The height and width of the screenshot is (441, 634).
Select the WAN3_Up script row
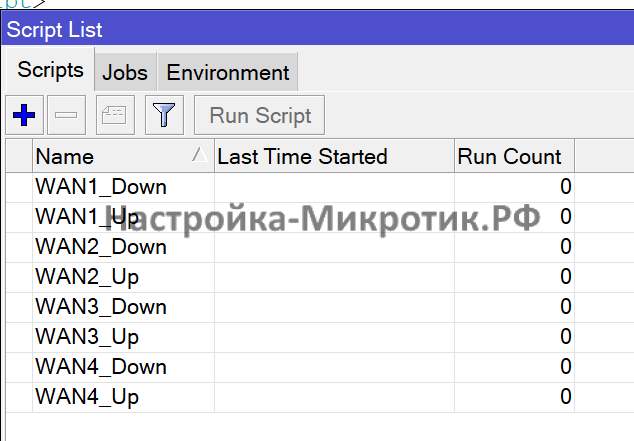87,336
